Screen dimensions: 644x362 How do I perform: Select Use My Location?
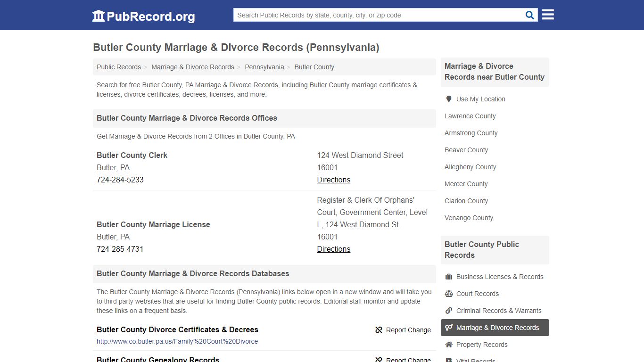click(x=481, y=99)
